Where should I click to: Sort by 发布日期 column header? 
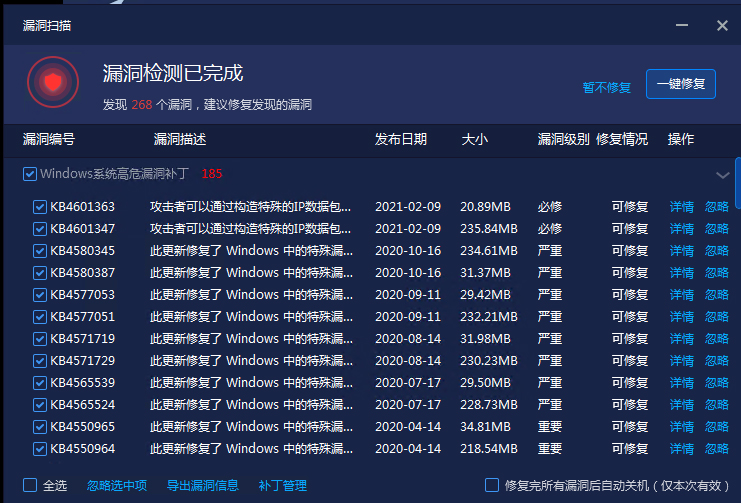pyautogui.click(x=401, y=139)
